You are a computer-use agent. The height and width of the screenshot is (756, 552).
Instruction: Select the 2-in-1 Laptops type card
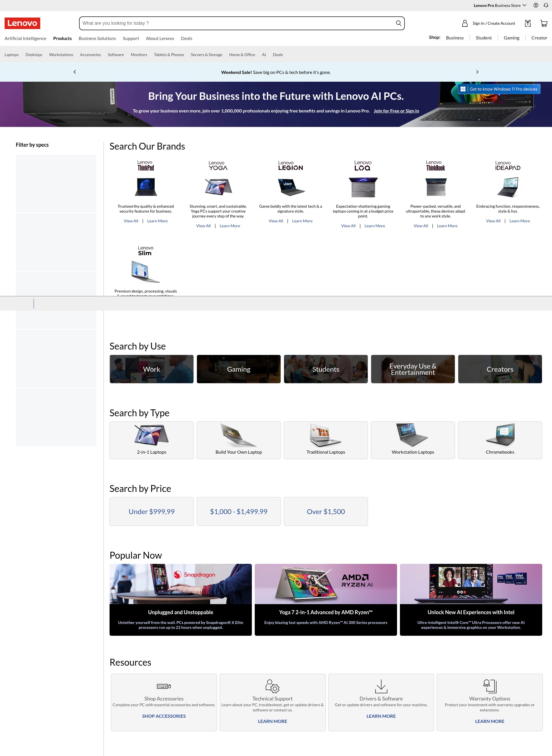(x=152, y=440)
